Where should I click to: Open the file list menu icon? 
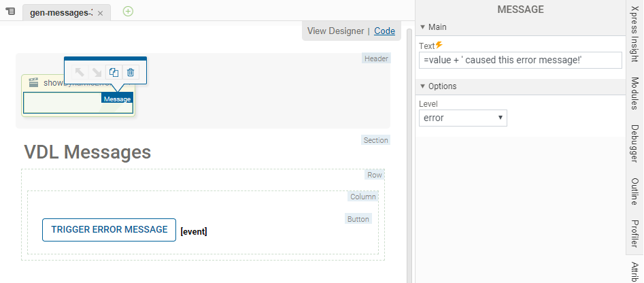10,12
